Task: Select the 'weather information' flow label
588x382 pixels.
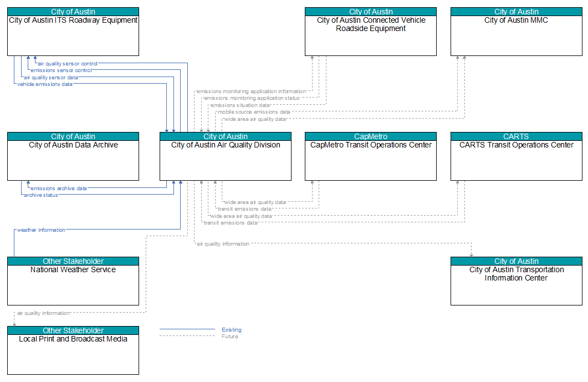Action: [41, 230]
